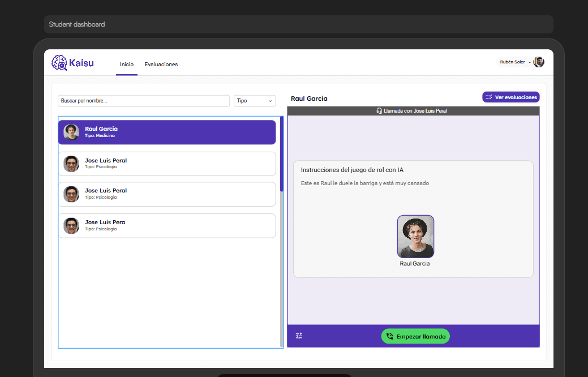Click the large Raul Garcia portrait
Screen dimensions: 588x377
415,237
